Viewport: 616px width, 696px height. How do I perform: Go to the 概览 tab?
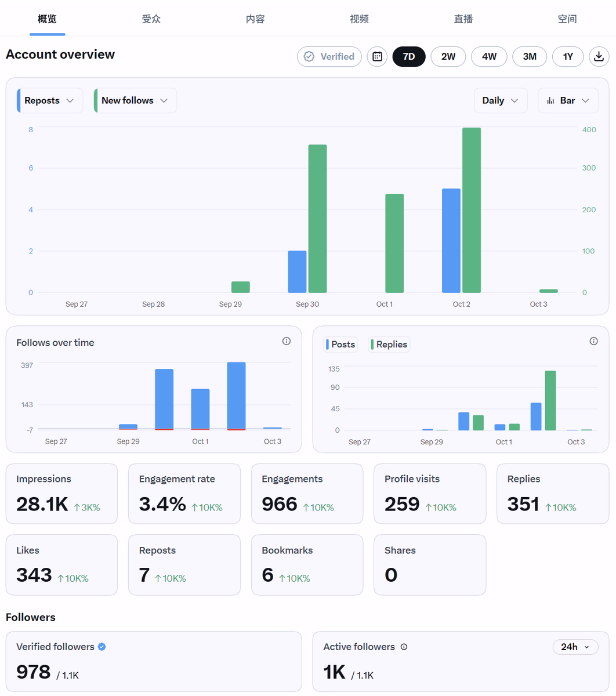tap(48, 19)
